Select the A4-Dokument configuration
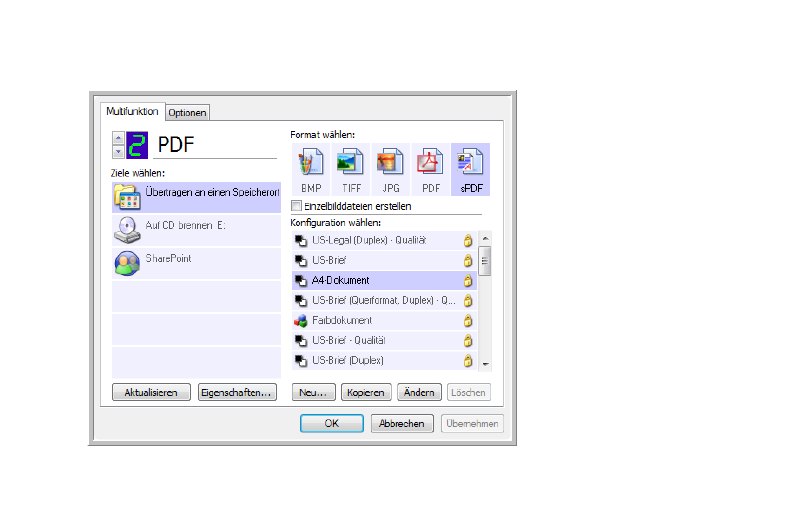Viewport: 792px width, 518px height. [x=384, y=280]
